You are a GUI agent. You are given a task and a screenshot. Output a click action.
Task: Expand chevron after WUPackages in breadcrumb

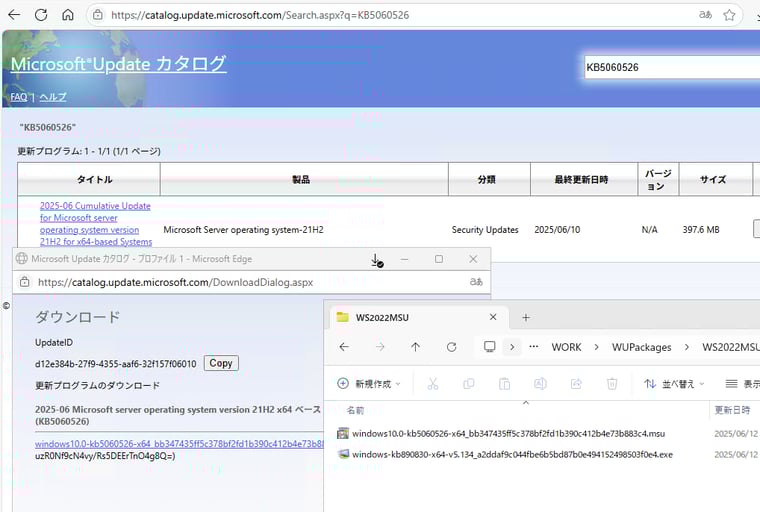pyautogui.click(x=687, y=347)
